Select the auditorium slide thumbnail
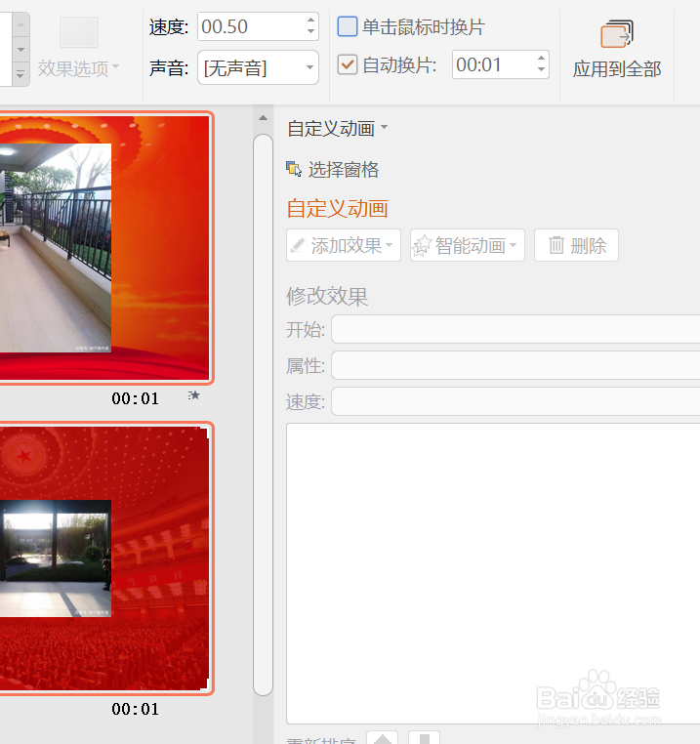This screenshot has width=700, height=744. tap(104, 558)
